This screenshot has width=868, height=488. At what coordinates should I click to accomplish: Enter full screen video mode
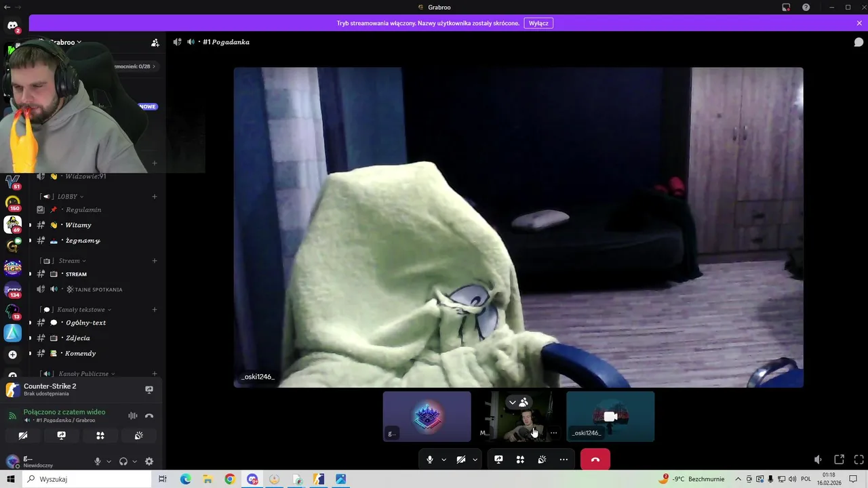[x=858, y=460]
